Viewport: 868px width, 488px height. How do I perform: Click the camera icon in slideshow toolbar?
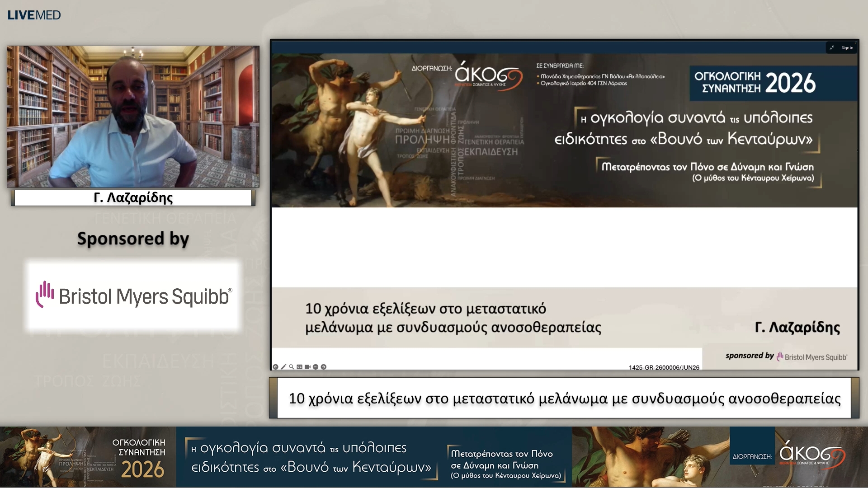(x=307, y=367)
